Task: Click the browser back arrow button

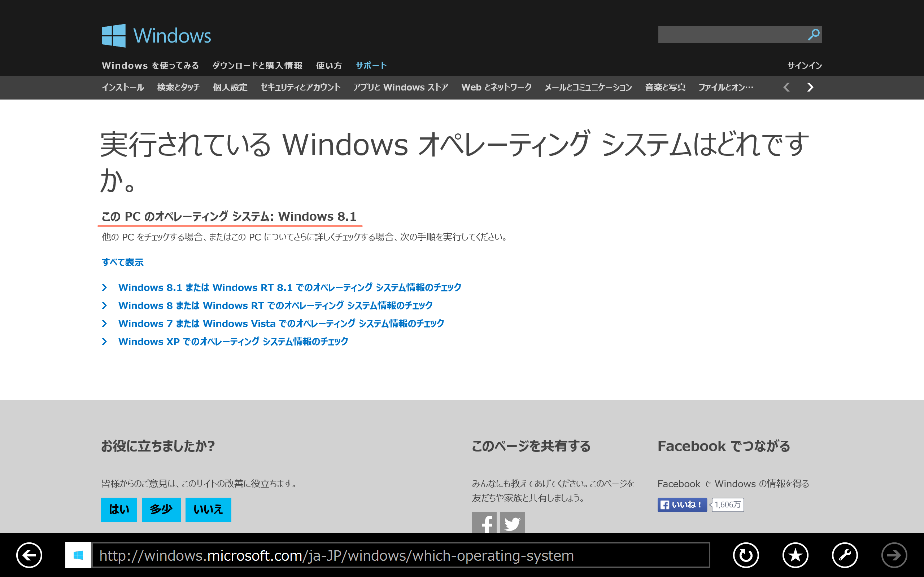Action: point(29,555)
